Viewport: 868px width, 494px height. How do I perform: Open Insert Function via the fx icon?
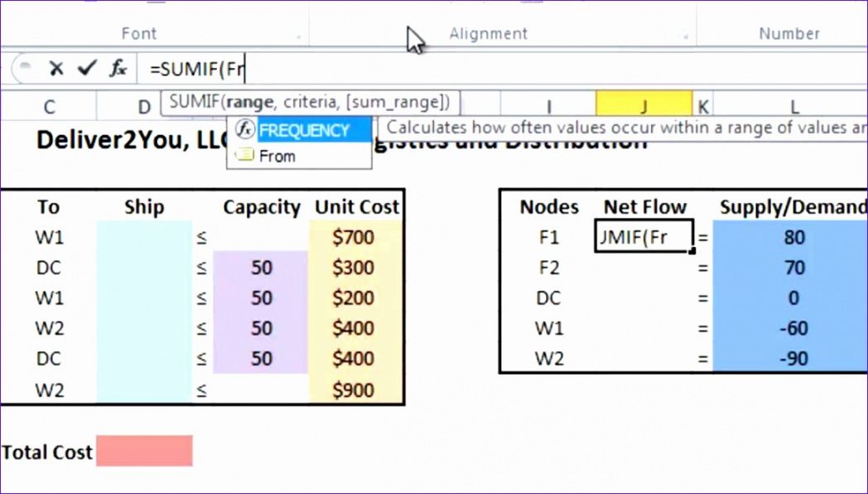[118, 68]
